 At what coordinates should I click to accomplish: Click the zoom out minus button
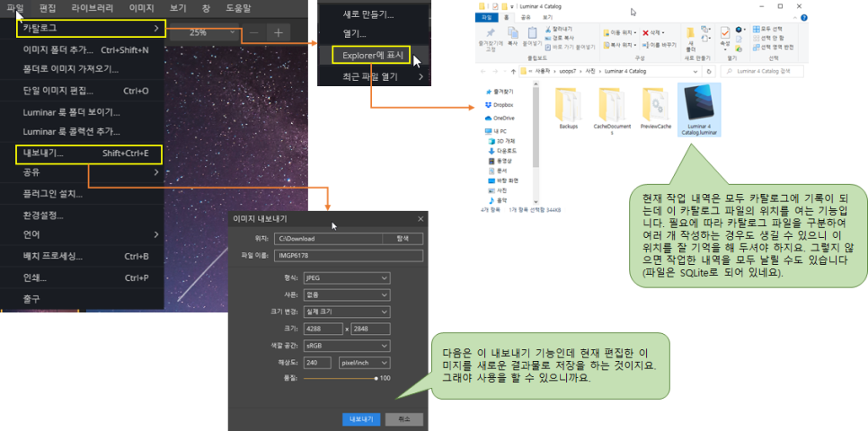[253, 32]
